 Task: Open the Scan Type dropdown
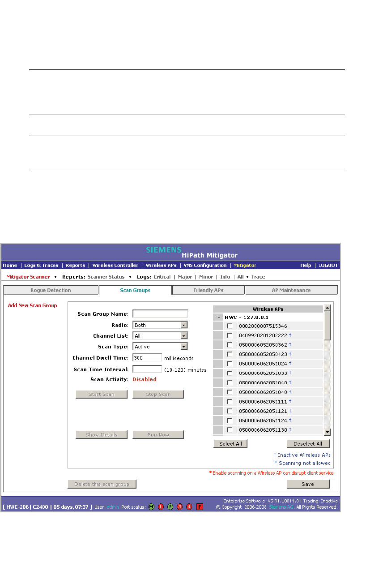click(x=160, y=347)
